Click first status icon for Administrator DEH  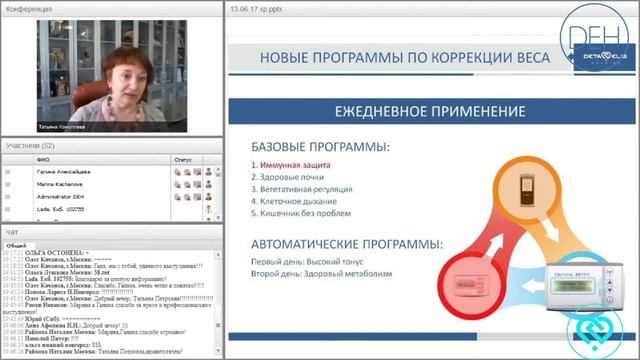(178, 197)
